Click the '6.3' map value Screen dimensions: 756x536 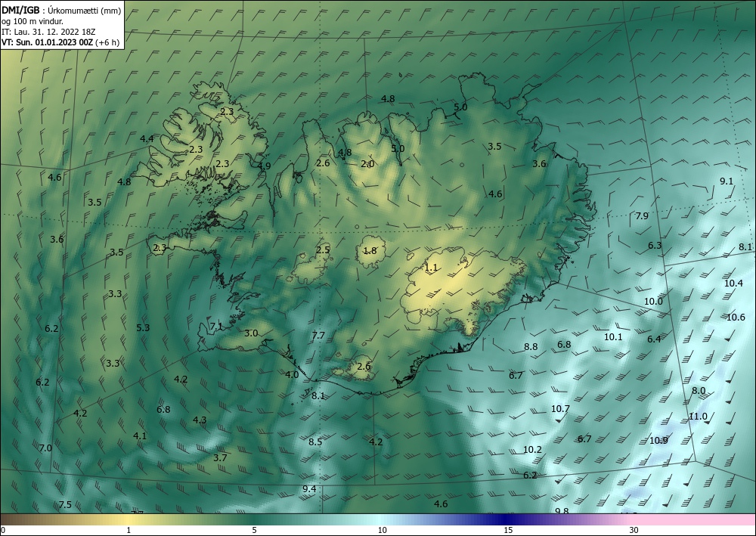pyautogui.click(x=654, y=246)
